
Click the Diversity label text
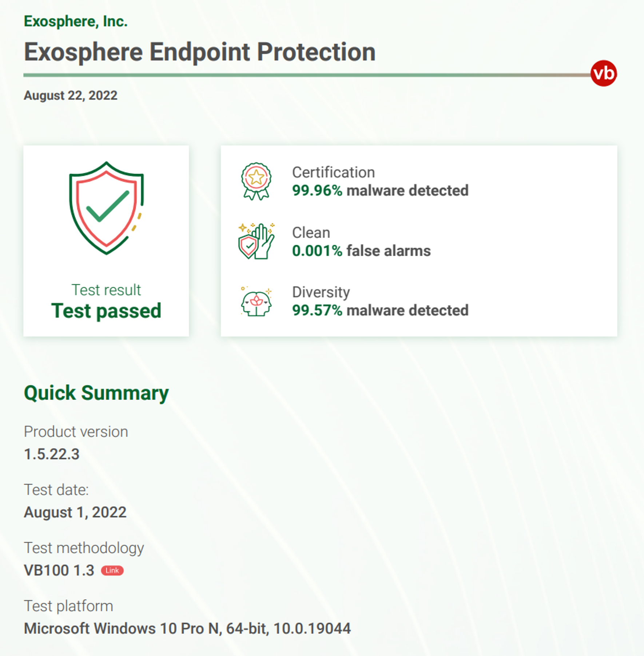(321, 292)
